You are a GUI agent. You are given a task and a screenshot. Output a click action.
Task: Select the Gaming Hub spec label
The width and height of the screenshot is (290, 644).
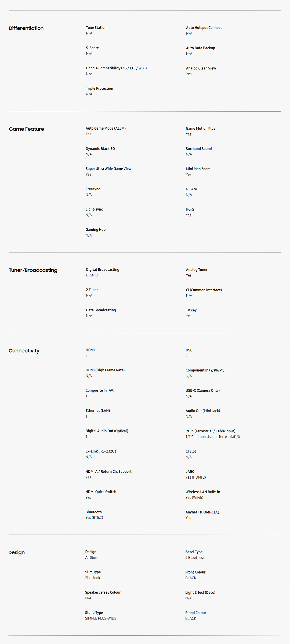click(95, 230)
